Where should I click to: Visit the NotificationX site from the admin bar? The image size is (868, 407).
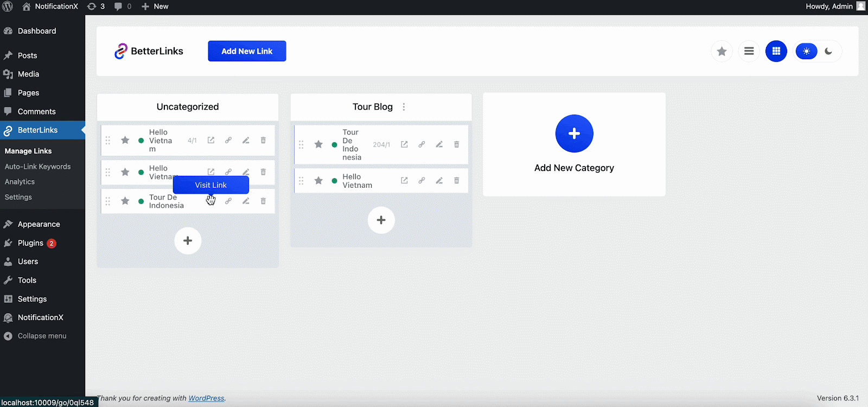pos(50,7)
